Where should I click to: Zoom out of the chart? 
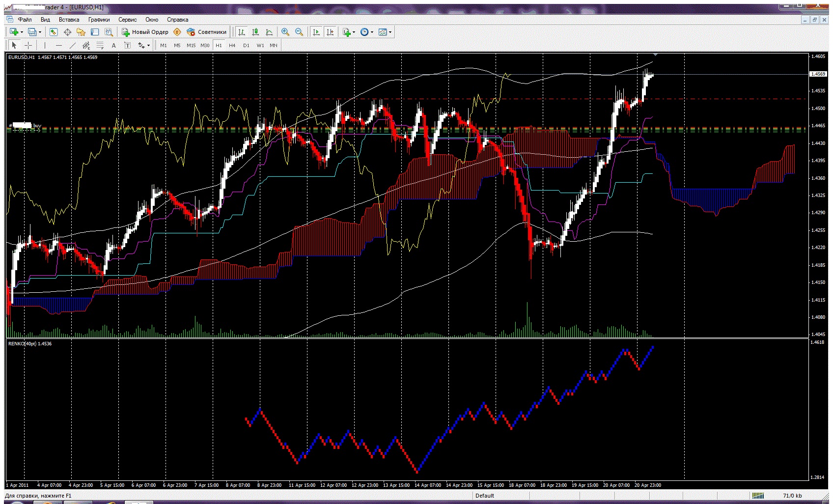pyautogui.click(x=299, y=32)
